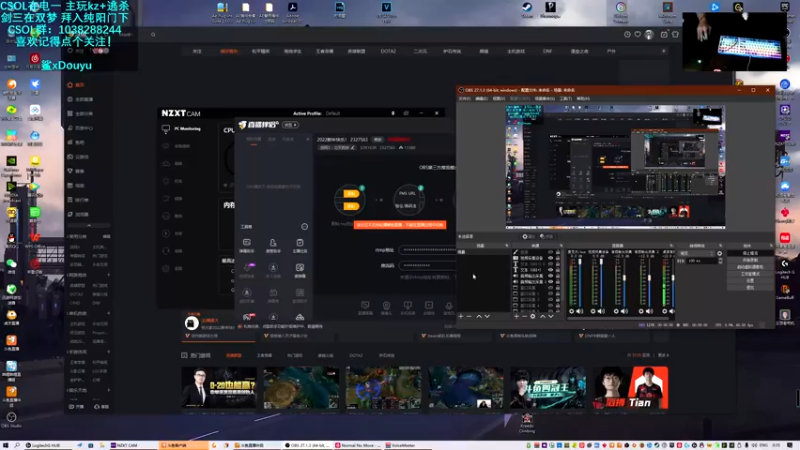
Task: Select DOTA2 tab in Douyu top category bar
Action: click(x=388, y=51)
